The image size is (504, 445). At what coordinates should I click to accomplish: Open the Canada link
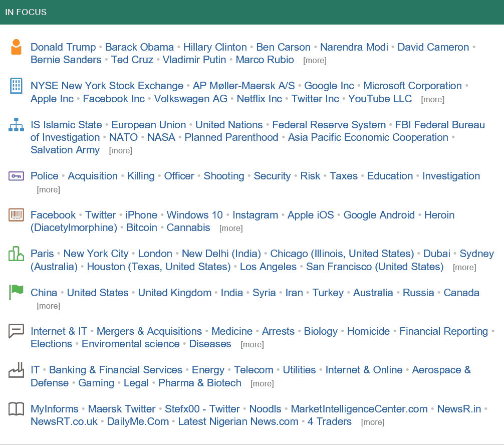pos(461,293)
